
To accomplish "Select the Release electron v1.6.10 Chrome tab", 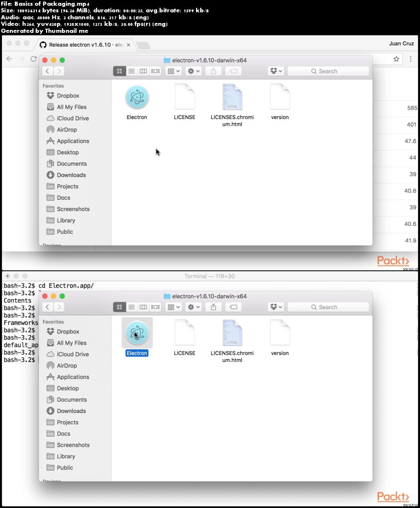I will coord(85,45).
